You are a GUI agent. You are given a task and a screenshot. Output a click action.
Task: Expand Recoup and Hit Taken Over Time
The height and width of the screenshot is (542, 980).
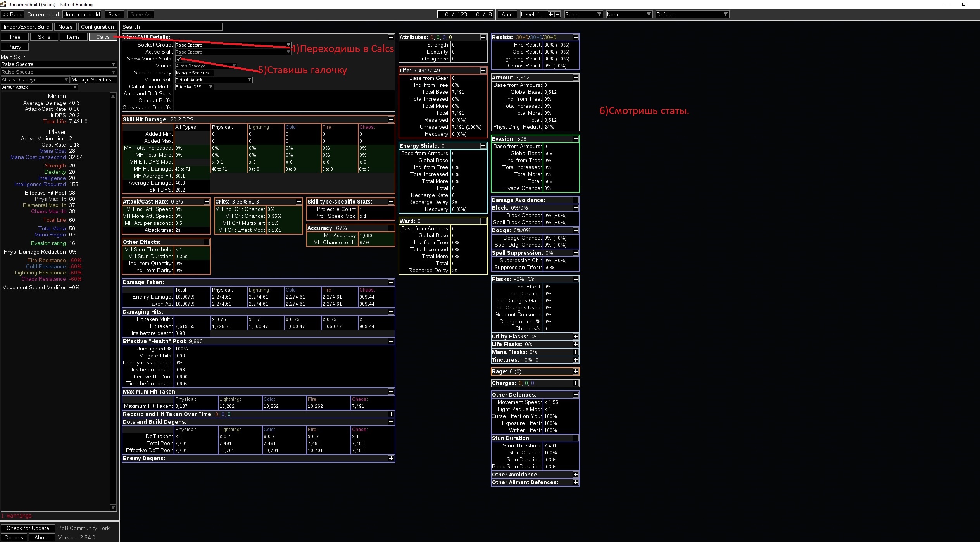[x=391, y=414]
